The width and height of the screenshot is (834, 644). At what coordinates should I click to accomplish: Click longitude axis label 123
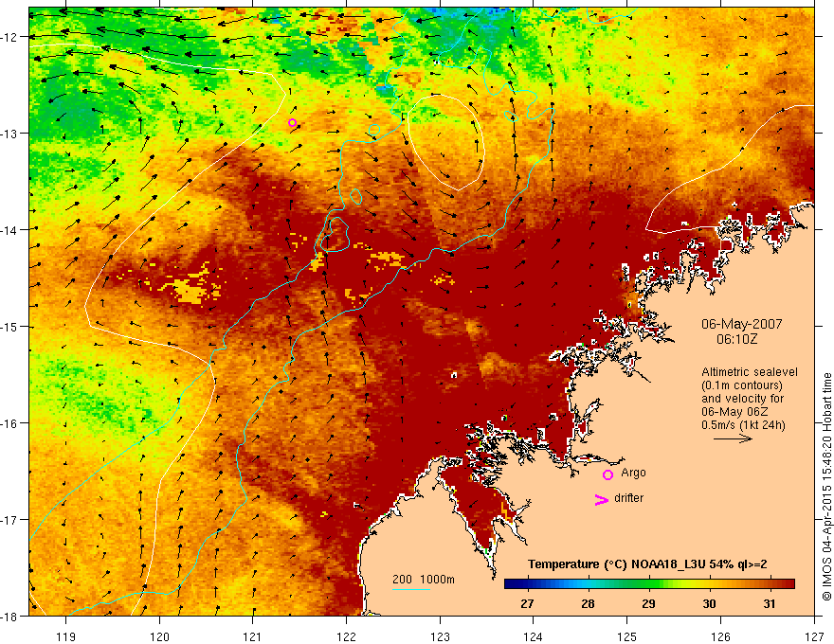440,636
